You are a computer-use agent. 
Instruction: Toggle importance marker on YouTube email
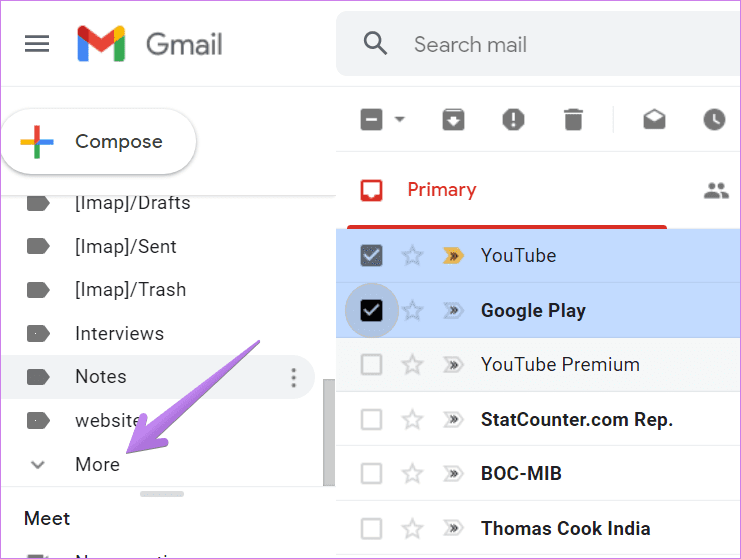453,256
